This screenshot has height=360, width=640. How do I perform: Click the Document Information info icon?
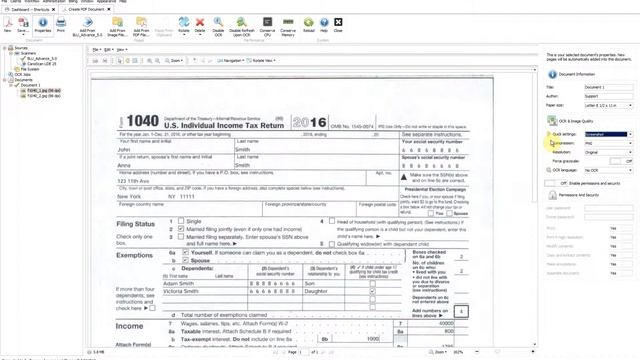[552, 74]
